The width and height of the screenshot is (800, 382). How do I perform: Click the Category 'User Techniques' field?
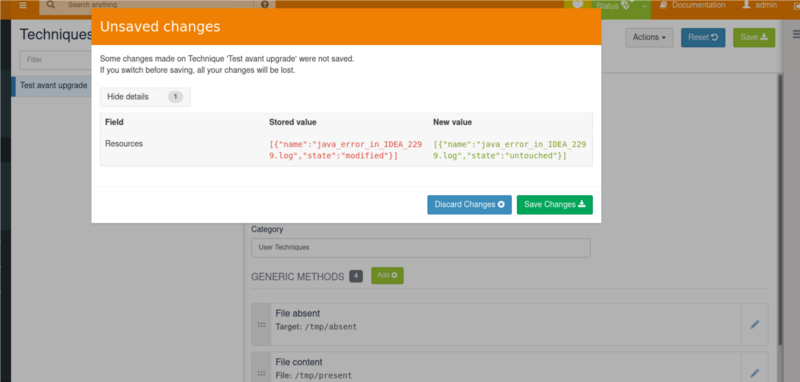(421, 247)
